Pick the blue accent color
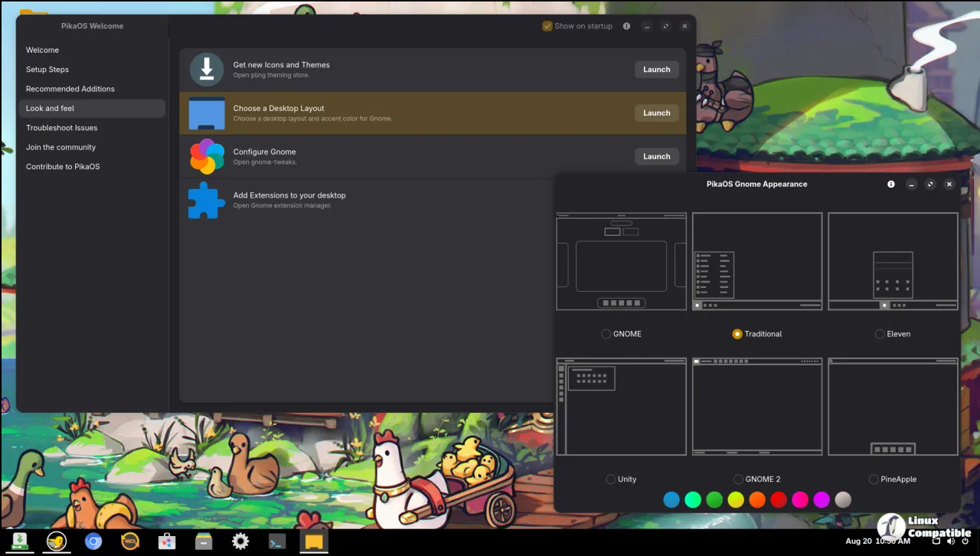Viewport: 980px width, 556px height. tap(671, 500)
